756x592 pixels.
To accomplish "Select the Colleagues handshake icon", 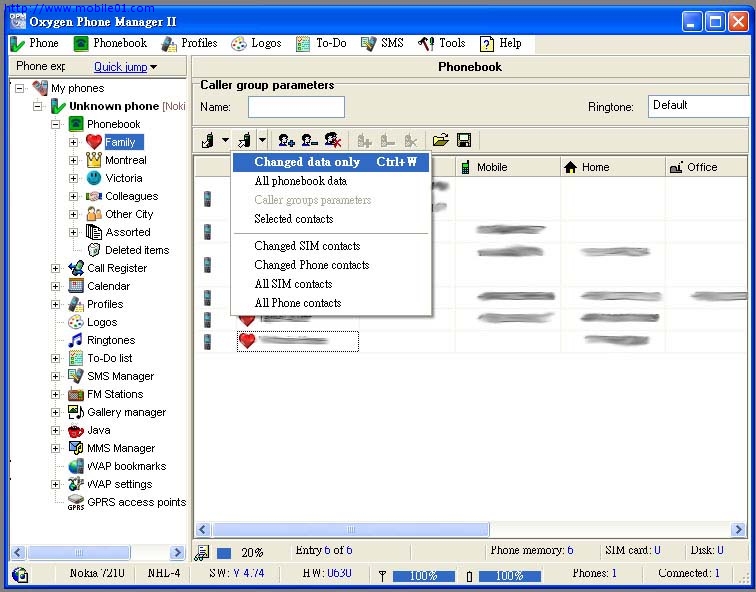I will (94, 196).
